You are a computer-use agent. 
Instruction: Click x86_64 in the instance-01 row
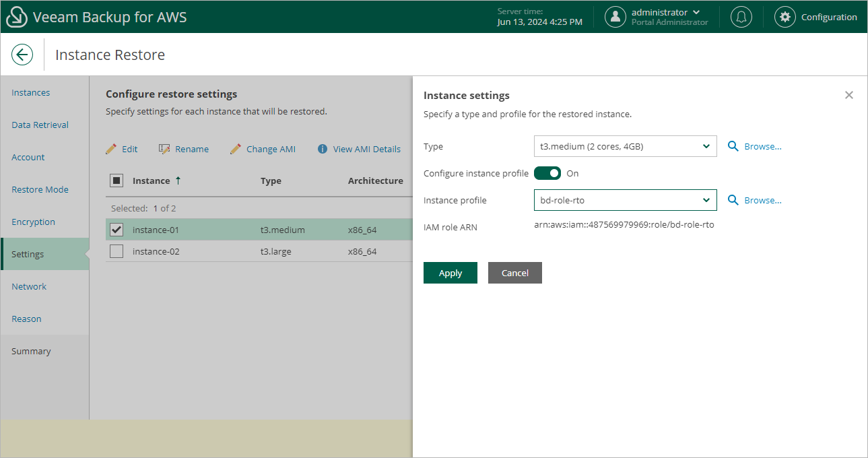coord(362,230)
